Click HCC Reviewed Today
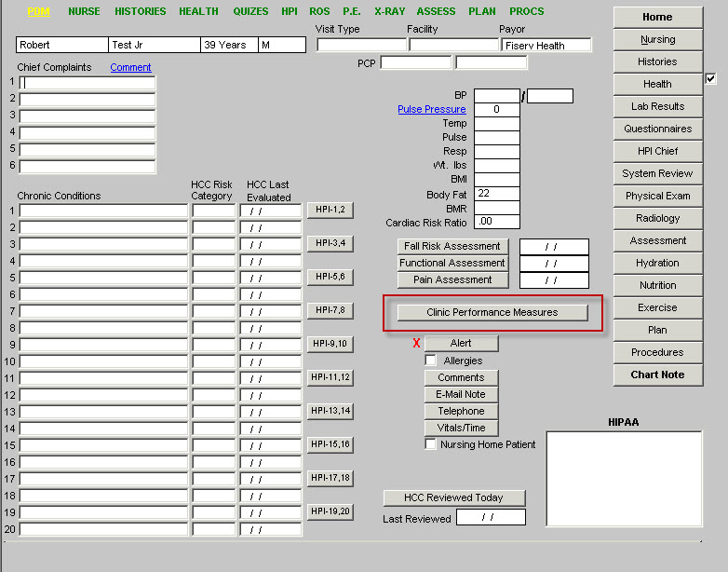Screen dimensions: 728x572 [454, 497]
